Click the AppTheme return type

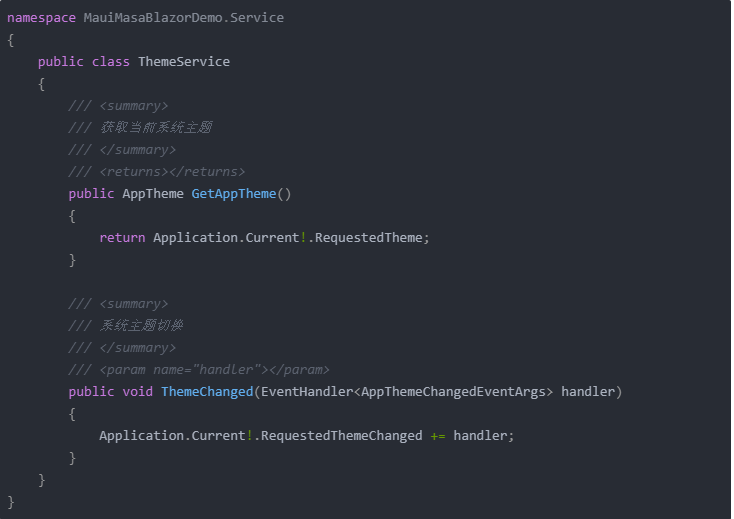click(x=153, y=194)
